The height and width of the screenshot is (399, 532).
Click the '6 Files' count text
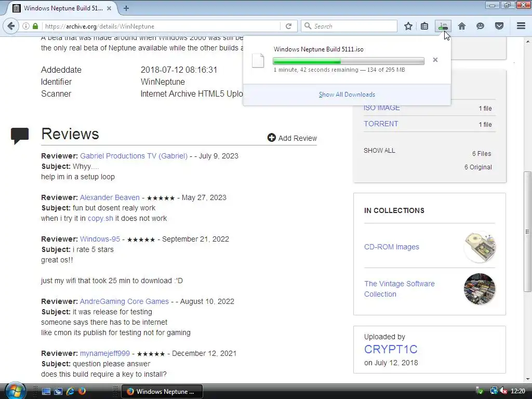click(482, 154)
